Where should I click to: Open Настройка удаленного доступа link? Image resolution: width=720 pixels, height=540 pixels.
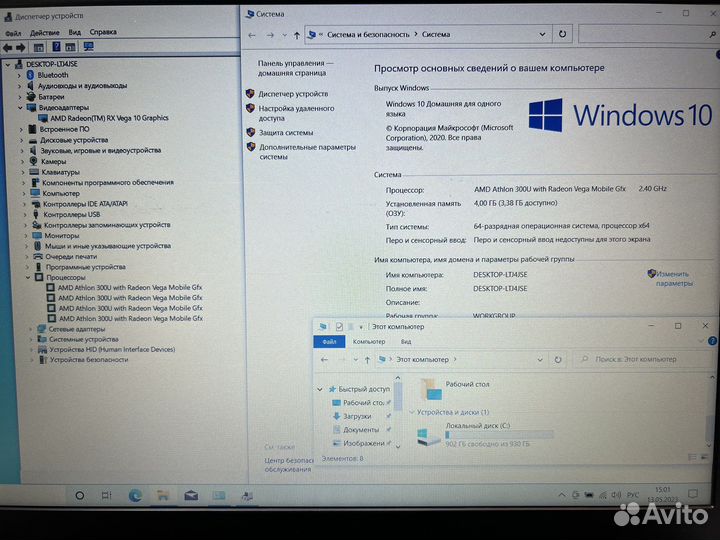296,113
